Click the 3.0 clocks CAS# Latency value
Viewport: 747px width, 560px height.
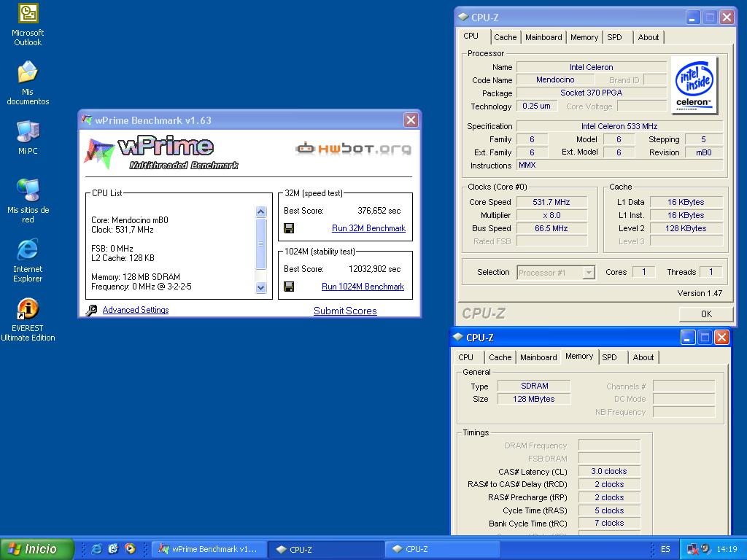click(x=609, y=471)
